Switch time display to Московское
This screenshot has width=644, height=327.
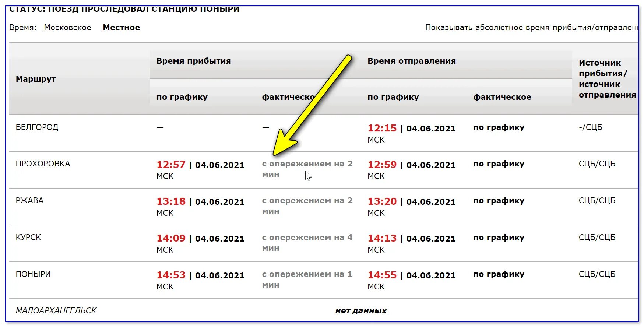pos(67,28)
